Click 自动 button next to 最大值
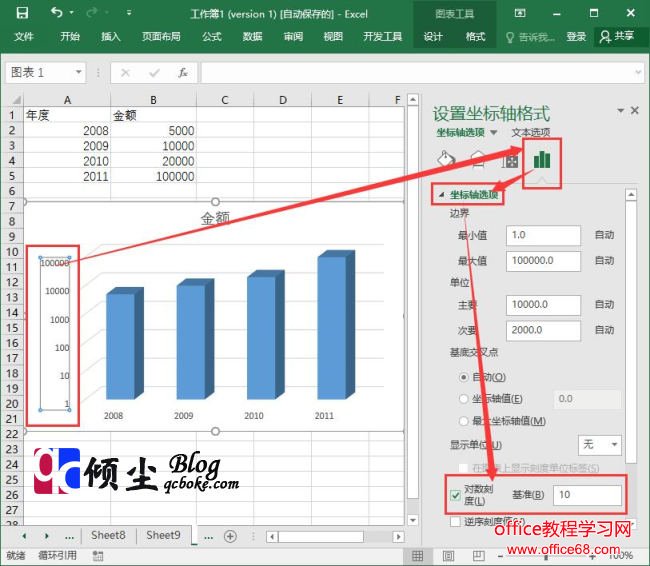Screen dimensions: 650x566 point(604,261)
